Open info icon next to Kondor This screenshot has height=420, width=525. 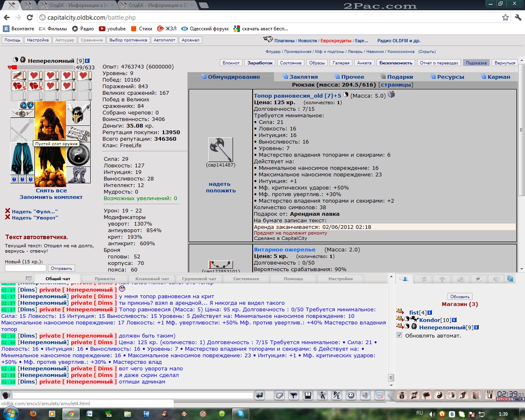point(454,320)
